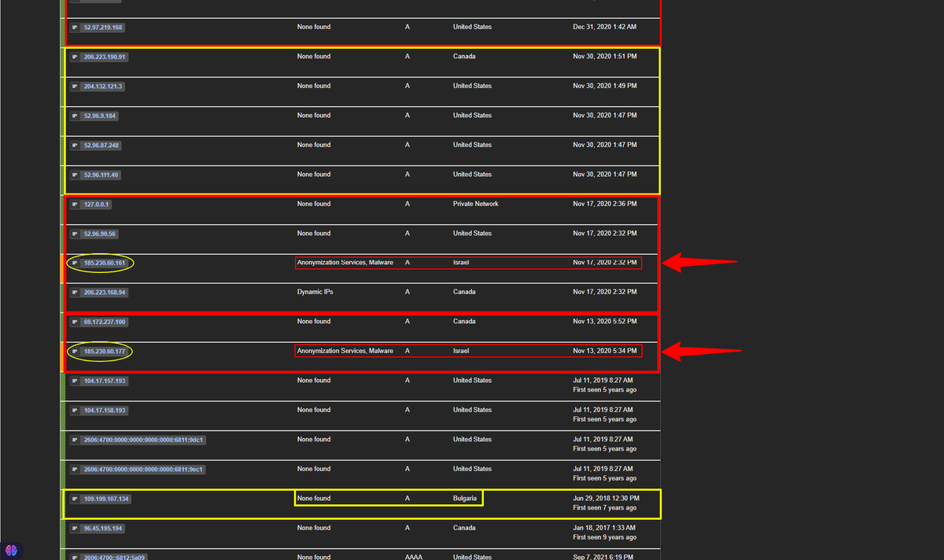Click the brain logo icon in bottom-left corner
This screenshot has width=944, height=560.
pyautogui.click(x=11, y=550)
